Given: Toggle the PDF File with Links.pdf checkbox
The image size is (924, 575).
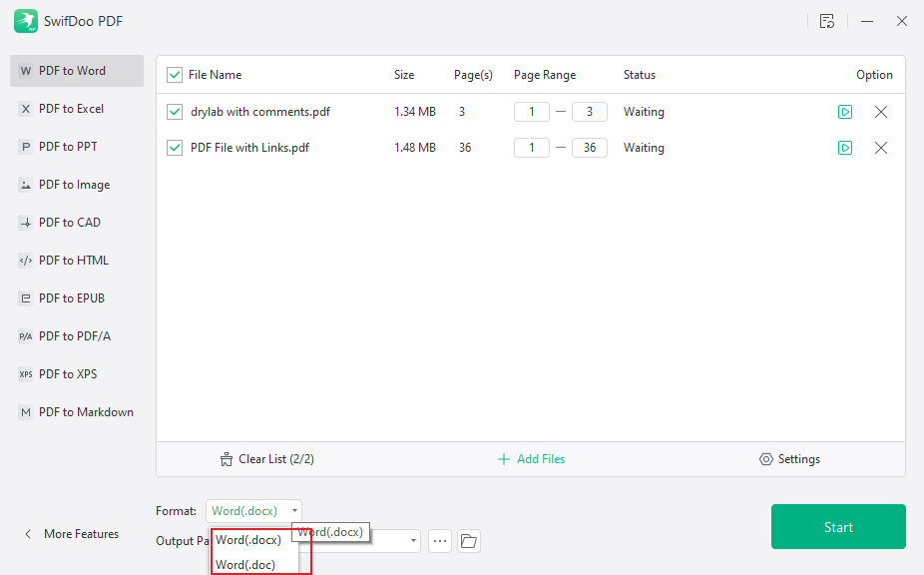Looking at the screenshot, I should pos(175,147).
